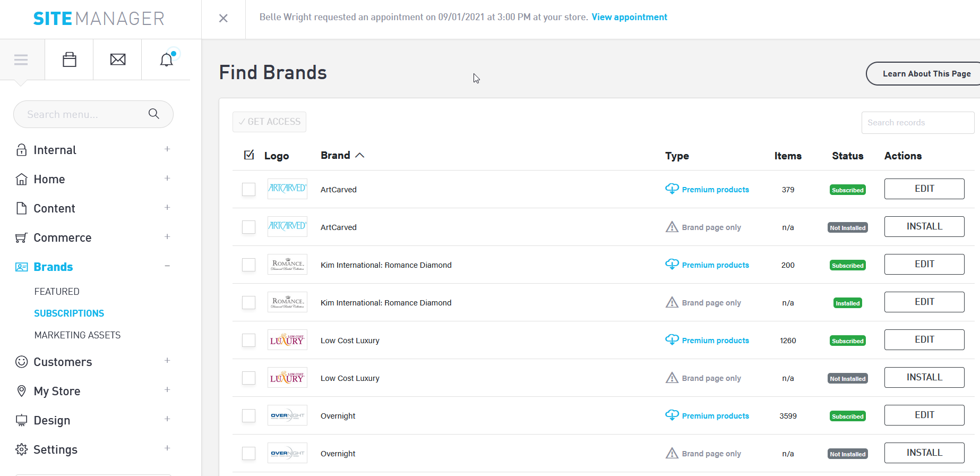Go to the Featured brands submenu
Viewport: 980px width, 476px height.
[57, 292]
